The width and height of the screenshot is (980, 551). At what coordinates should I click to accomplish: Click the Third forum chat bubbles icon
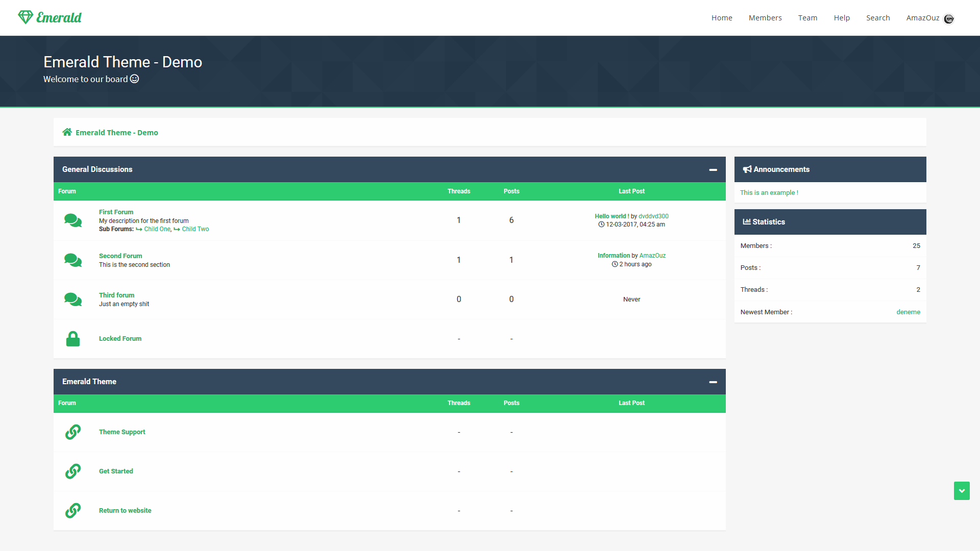coord(73,299)
